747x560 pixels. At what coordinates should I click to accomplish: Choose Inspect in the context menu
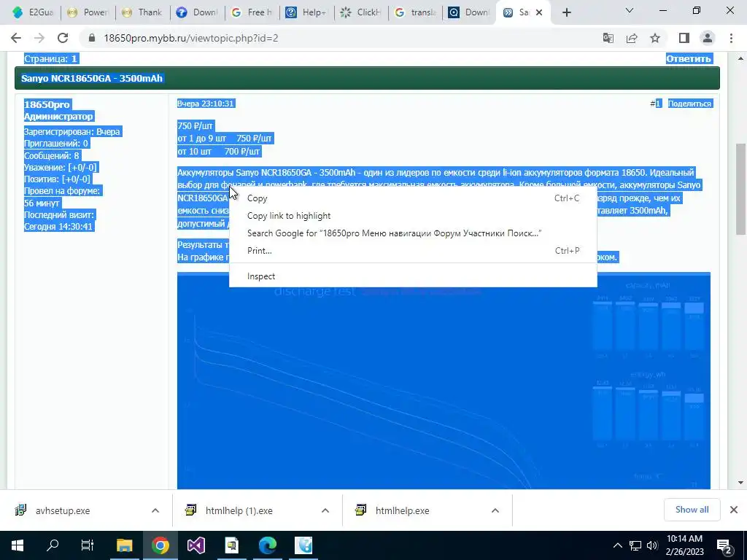(413, 276)
